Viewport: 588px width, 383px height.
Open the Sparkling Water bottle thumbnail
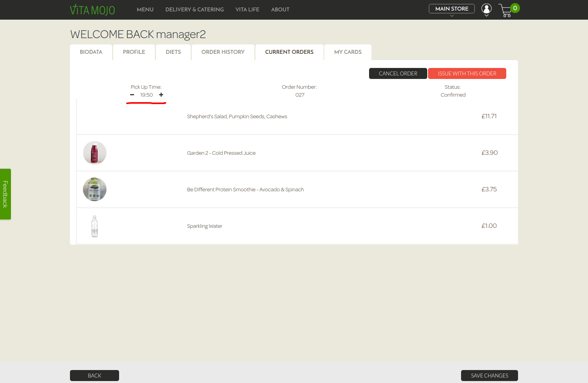point(95,226)
